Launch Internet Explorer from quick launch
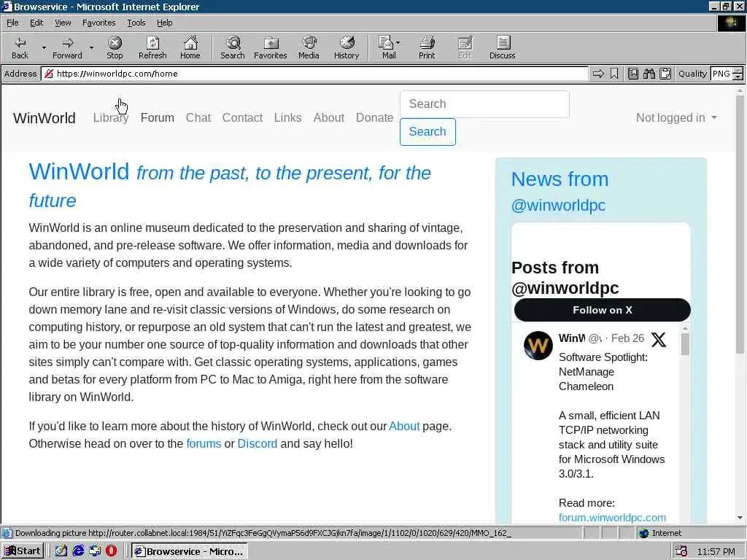 pos(78,551)
